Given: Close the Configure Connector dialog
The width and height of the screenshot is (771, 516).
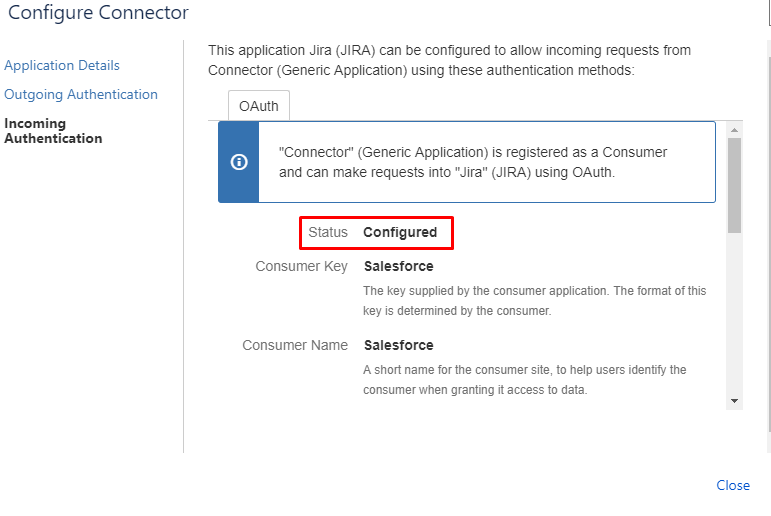Looking at the screenshot, I should pyautogui.click(x=733, y=486).
